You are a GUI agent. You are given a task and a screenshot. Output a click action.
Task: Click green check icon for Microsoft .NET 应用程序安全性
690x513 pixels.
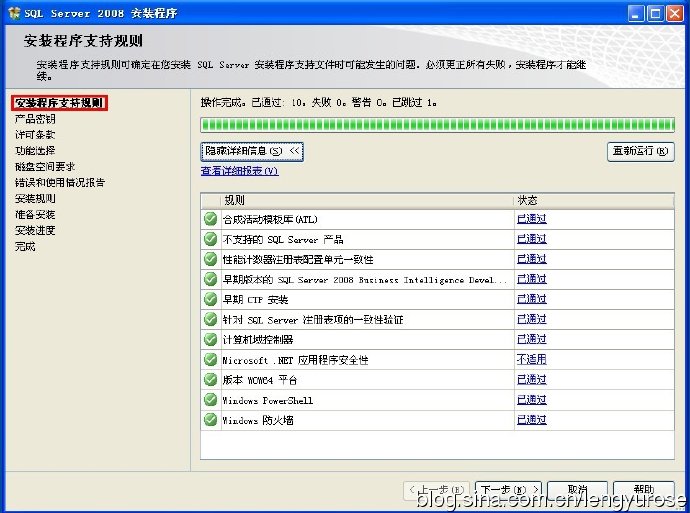point(211,359)
